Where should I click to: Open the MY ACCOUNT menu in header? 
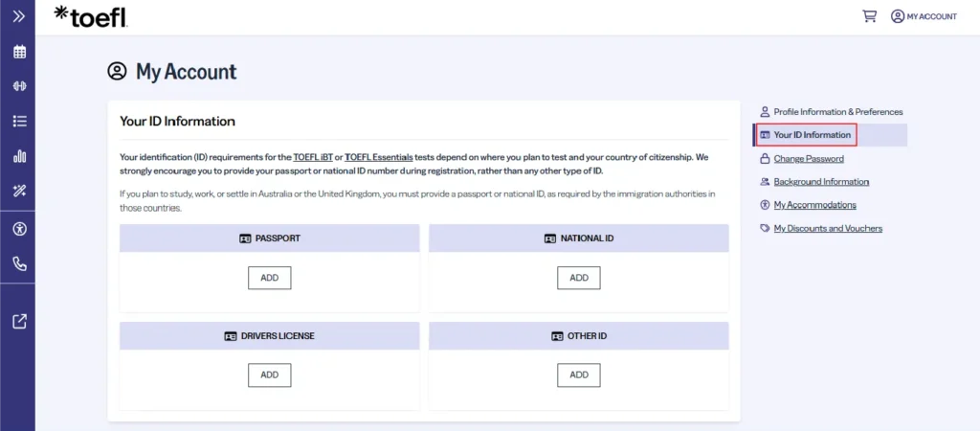[924, 16]
